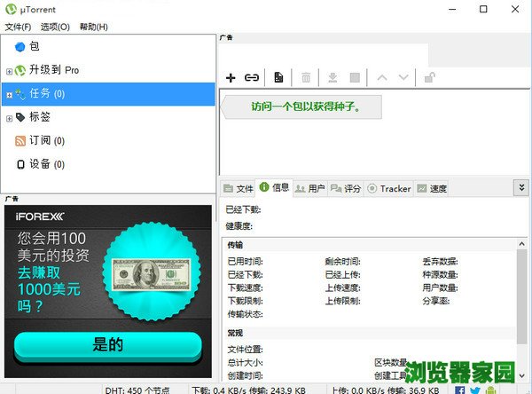Click the 访问一个包以获得种子 banner

(x=301, y=107)
